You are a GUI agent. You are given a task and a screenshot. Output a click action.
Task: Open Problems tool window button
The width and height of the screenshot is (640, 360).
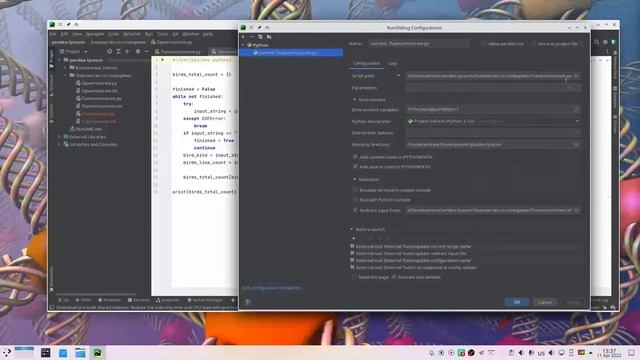pyautogui.click(x=109, y=300)
